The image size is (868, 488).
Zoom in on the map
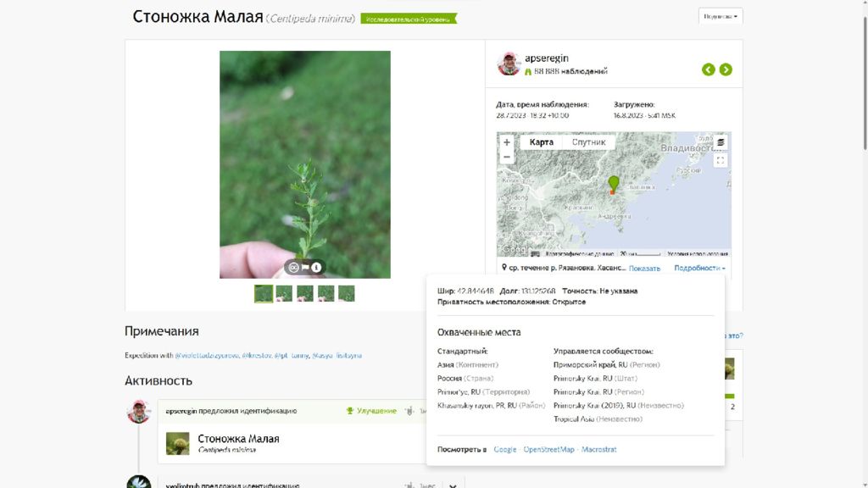[x=507, y=142]
